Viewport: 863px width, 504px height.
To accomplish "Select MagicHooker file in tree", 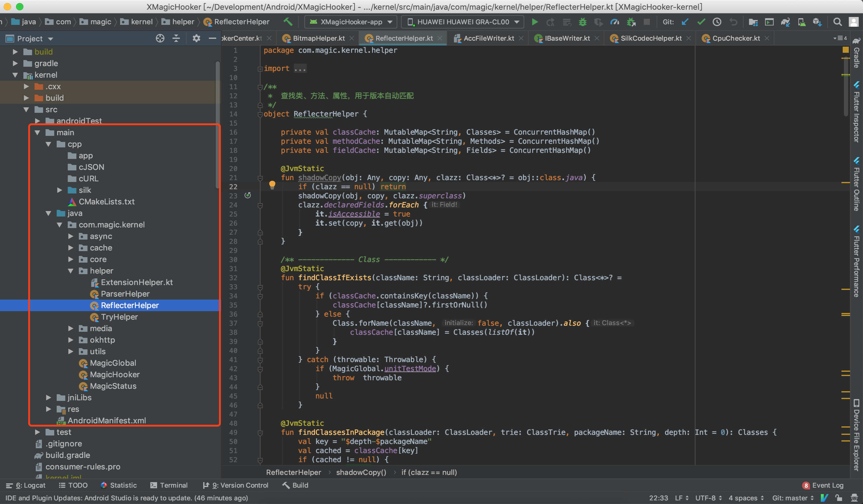I will [114, 375].
